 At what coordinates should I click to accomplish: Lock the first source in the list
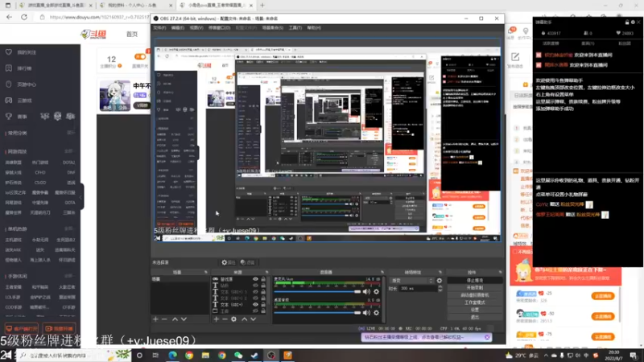263,279
